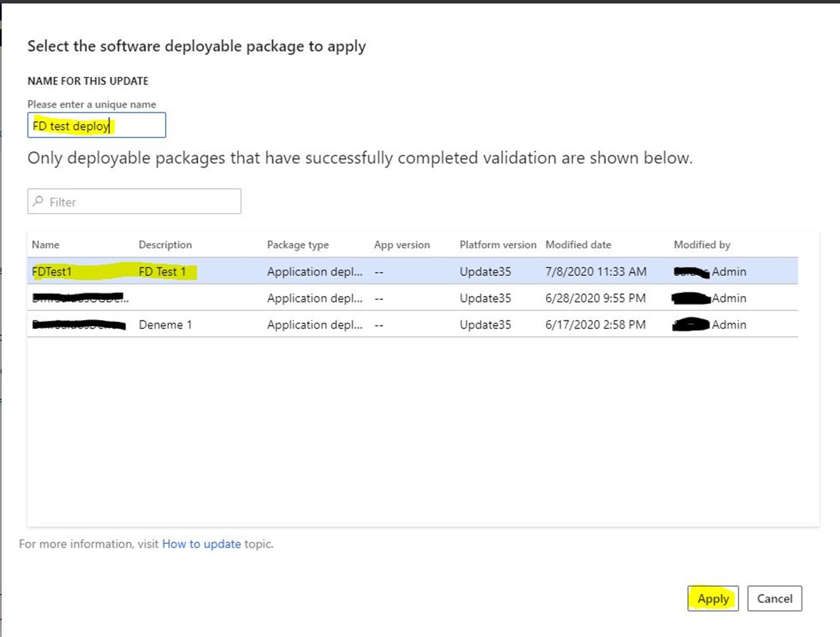Click 'Application depl...' in the Deneme 1 row
The height and width of the screenshot is (637, 840).
click(315, 325)
